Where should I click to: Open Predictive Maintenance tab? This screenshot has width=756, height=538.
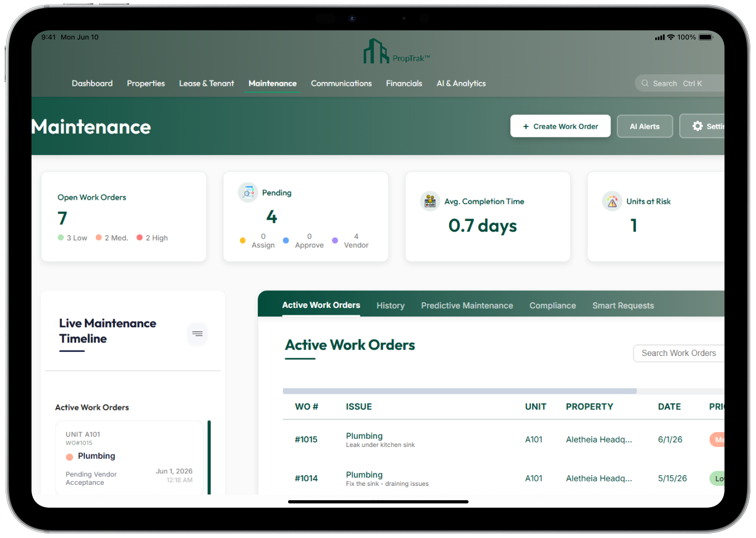point(467,306)
